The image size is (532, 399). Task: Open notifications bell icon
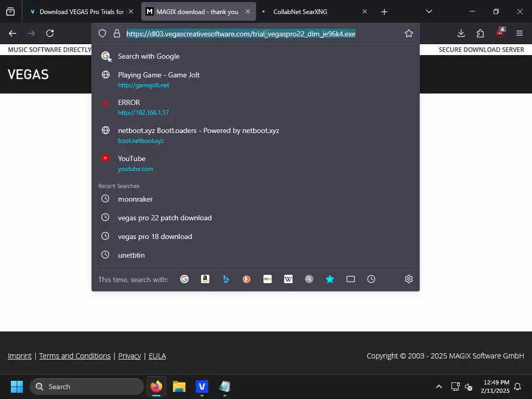click(x=518, y=387)
